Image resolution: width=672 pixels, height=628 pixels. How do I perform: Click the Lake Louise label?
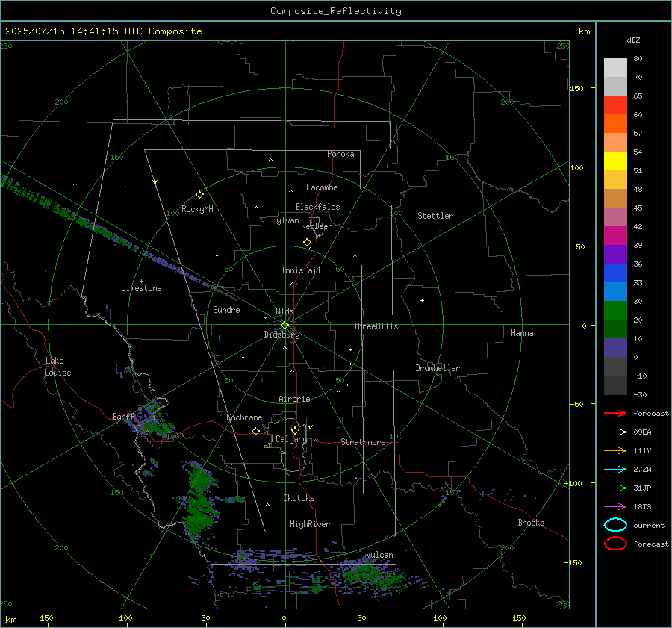pyautogui.click(x=57, y=367)
